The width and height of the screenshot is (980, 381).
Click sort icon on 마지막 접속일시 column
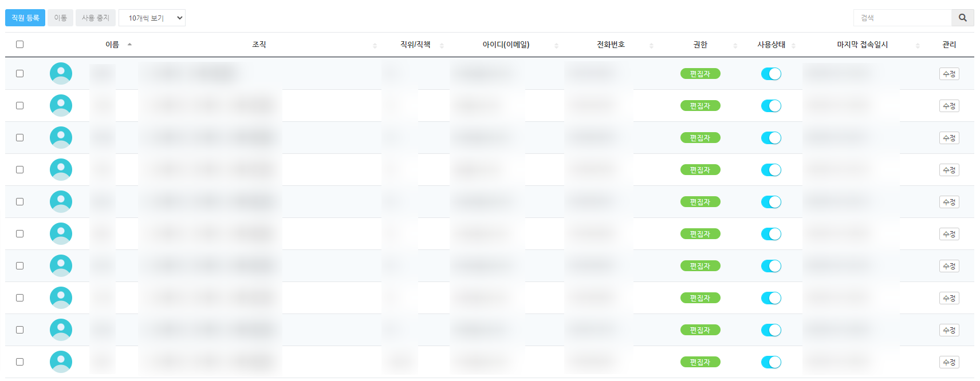pyautogui.click(x=918, y=45)
